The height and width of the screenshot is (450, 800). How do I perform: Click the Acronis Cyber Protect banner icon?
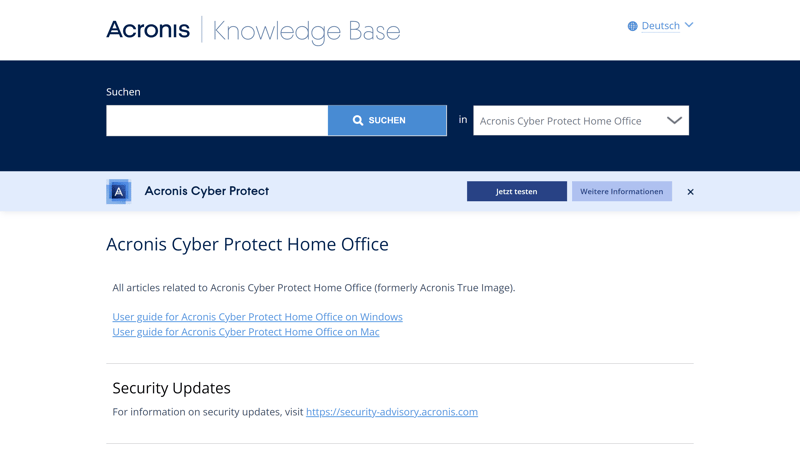coord(118,191)
